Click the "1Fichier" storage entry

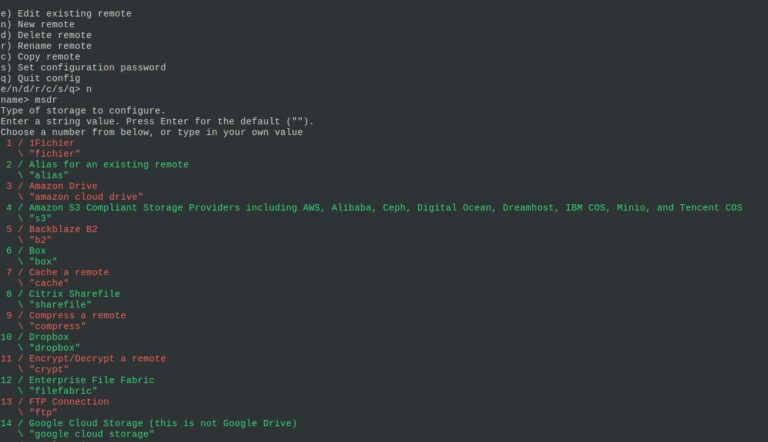52,143
